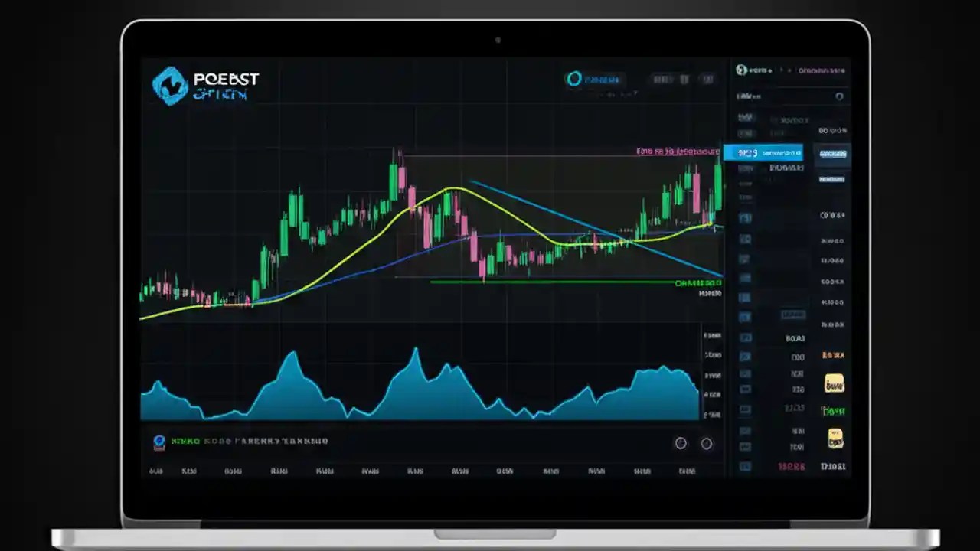Open the magnifier search icon in the right panel
Viewport: 980px width, 551px height.
pyautogui.click(x=840, y=96)
